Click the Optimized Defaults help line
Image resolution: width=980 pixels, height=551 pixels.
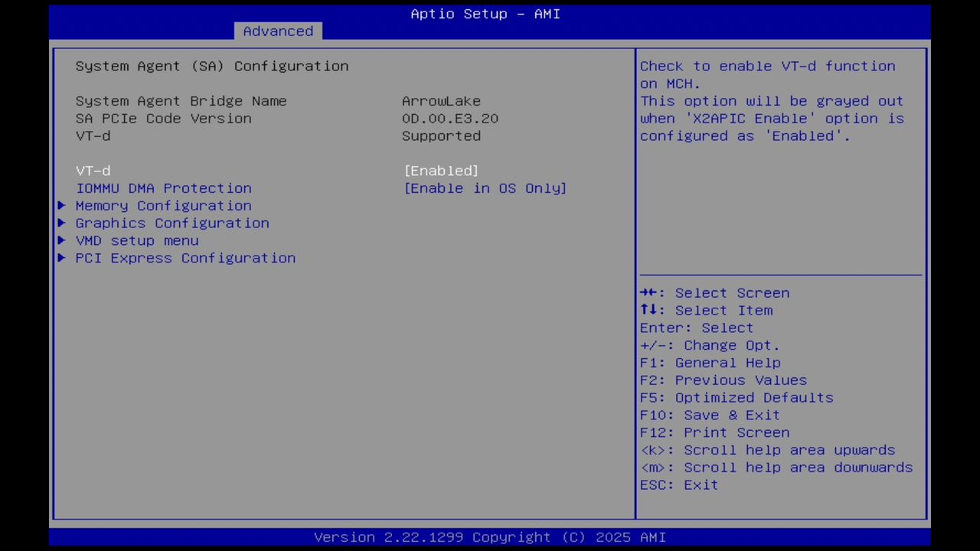pyautogui.click(x=737, y=397)
